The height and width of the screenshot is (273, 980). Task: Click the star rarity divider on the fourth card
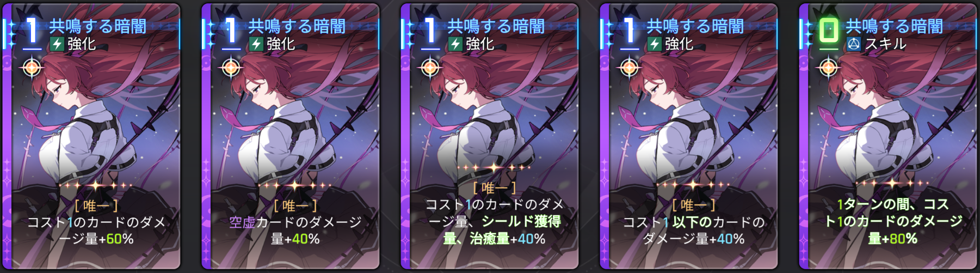(x=693, y=185)
